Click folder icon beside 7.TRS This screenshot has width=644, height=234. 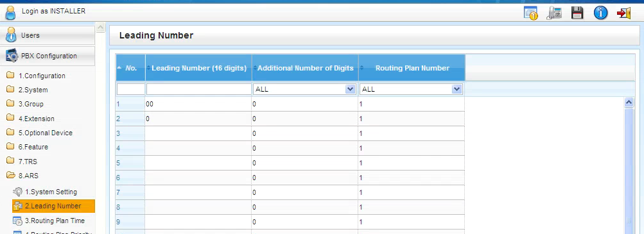10,161
